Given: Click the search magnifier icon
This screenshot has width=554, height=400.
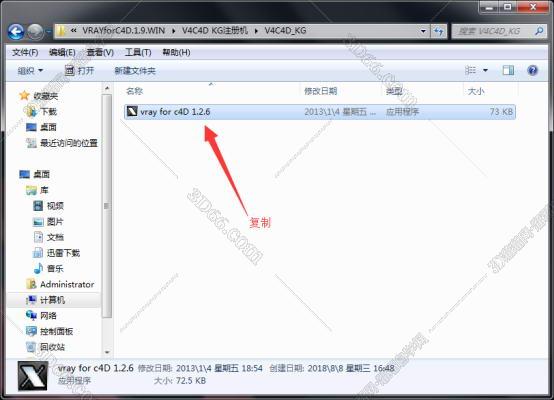Looking at the screenshot, I should click(539, 31).
